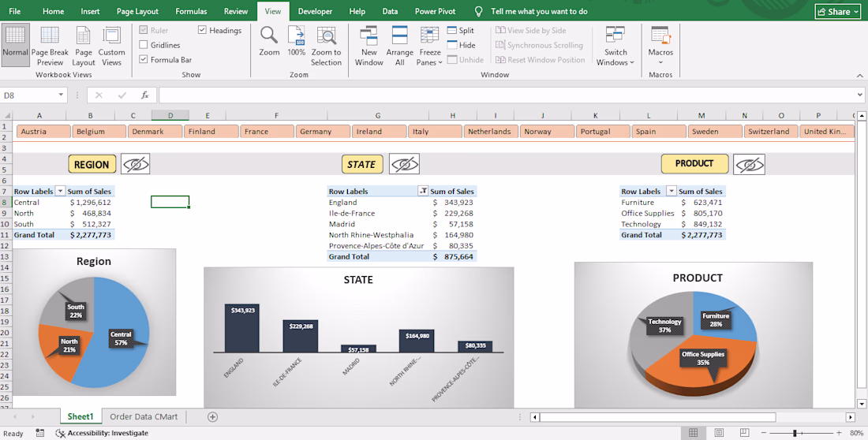The width and height of the screenshot is (868, 440).
Task: Toggle REGION visibility eye icon
Action: tap(136, 164)
